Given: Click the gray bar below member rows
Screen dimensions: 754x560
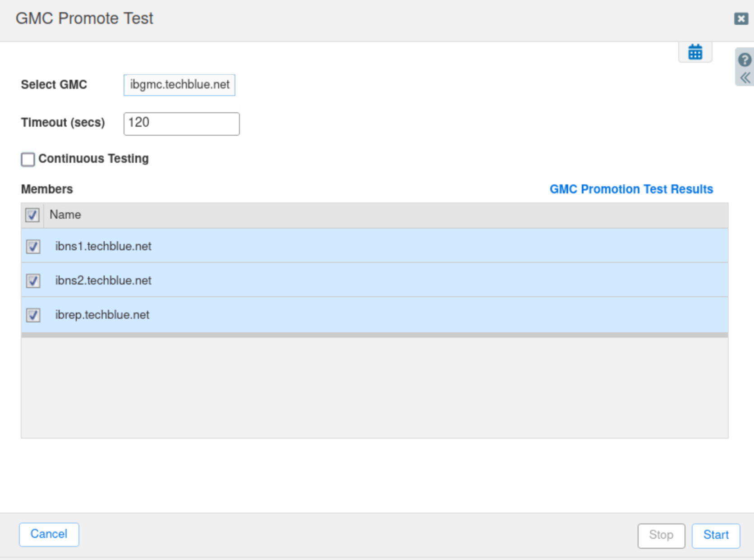Looking at the screenshot, I should coord(374,335).
